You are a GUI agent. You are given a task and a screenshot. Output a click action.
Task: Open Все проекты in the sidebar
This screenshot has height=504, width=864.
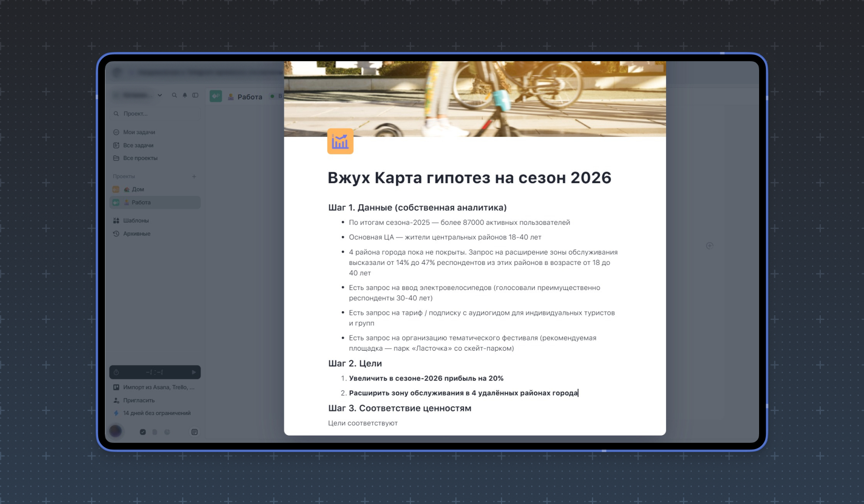tap(139, 158)
